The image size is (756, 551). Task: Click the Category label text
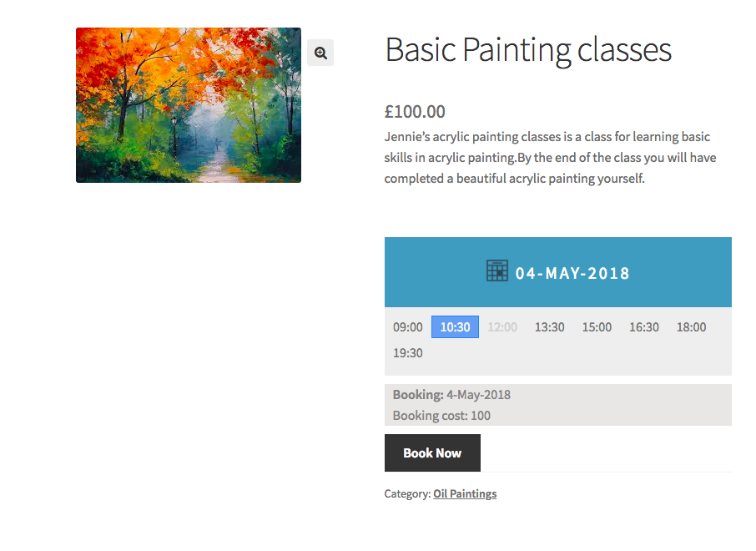[406, 493]
